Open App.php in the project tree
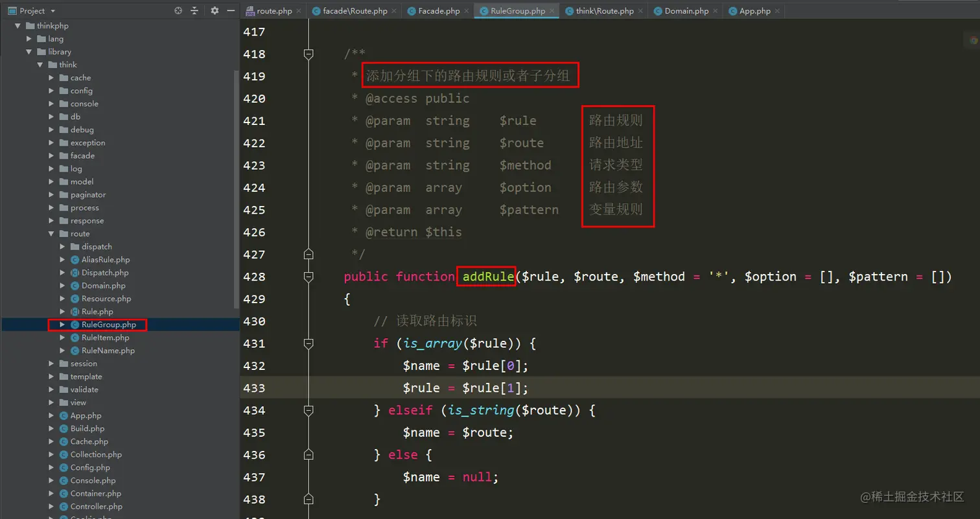Viewport: 980px width, 519px height. [86, 415]
